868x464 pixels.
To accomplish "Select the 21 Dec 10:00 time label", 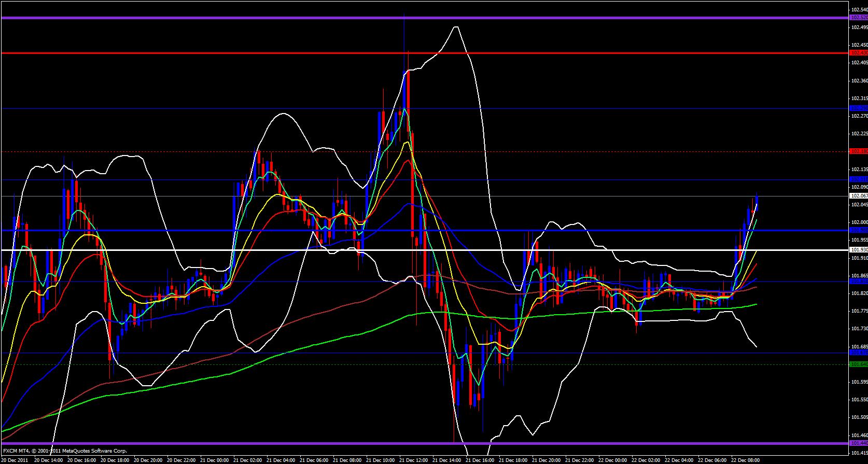I will [380, 460].
